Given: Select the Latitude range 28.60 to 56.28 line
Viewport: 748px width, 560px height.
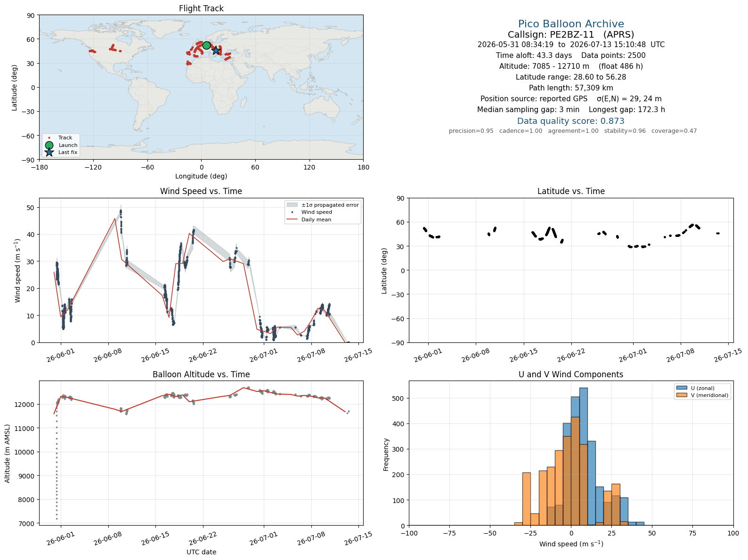Looking at the screenshot, I should point(571,77).
